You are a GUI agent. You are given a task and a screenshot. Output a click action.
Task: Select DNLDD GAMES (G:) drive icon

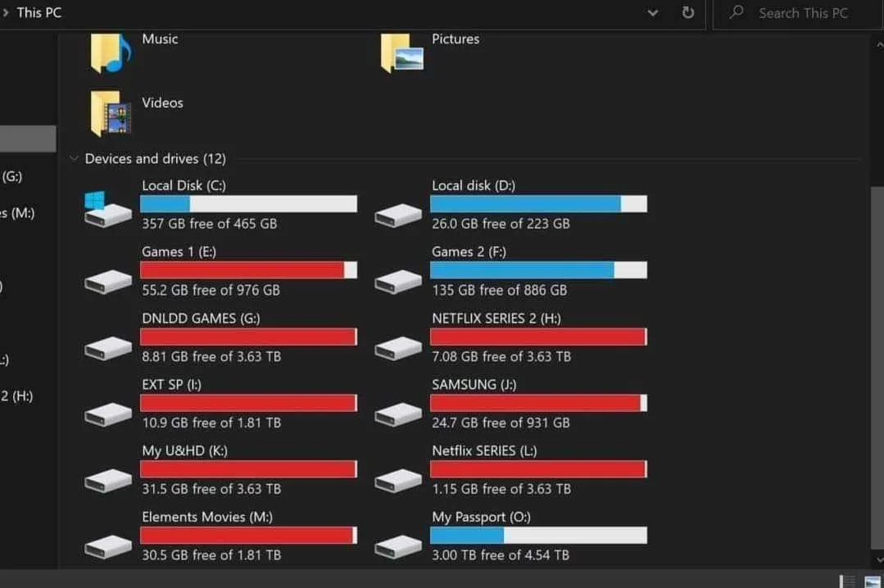point(107,348)
